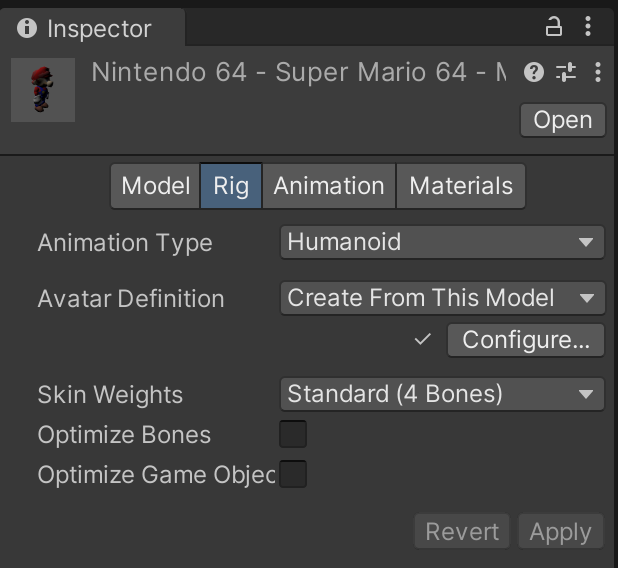Open the help reference question mark icon
The width and height of the screenshot is (618, 568).
(x=534, y=73)
